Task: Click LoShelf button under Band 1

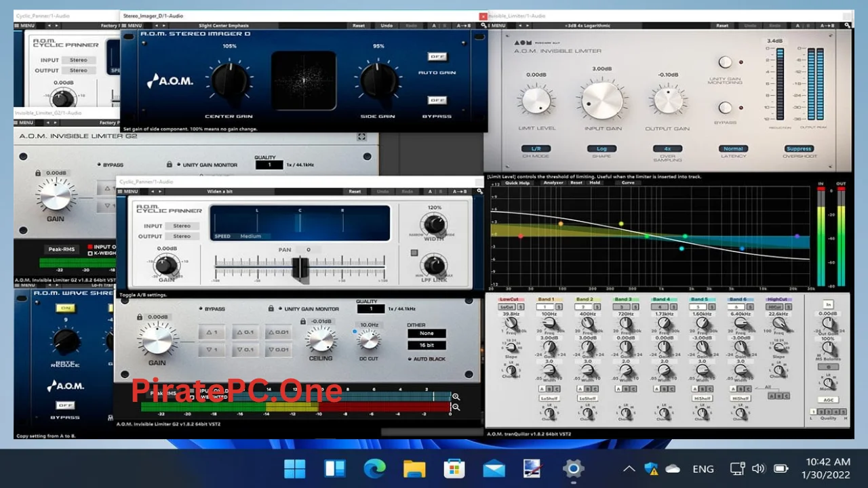Action: [549, 399]
